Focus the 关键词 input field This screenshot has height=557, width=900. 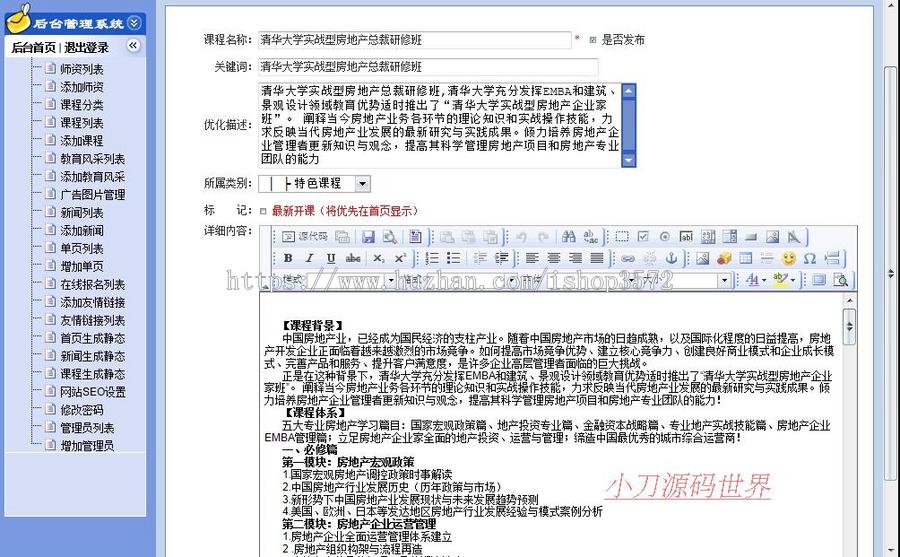point(428,67)
